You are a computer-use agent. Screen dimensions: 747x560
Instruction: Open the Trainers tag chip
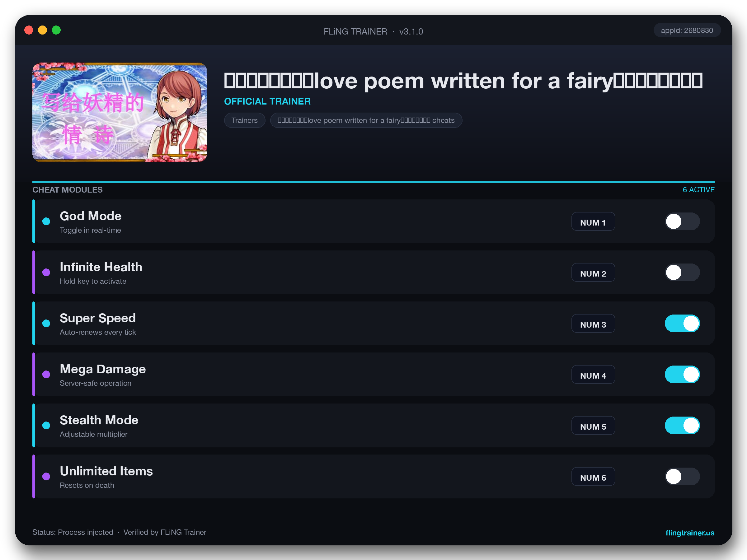tap(245, 120)
